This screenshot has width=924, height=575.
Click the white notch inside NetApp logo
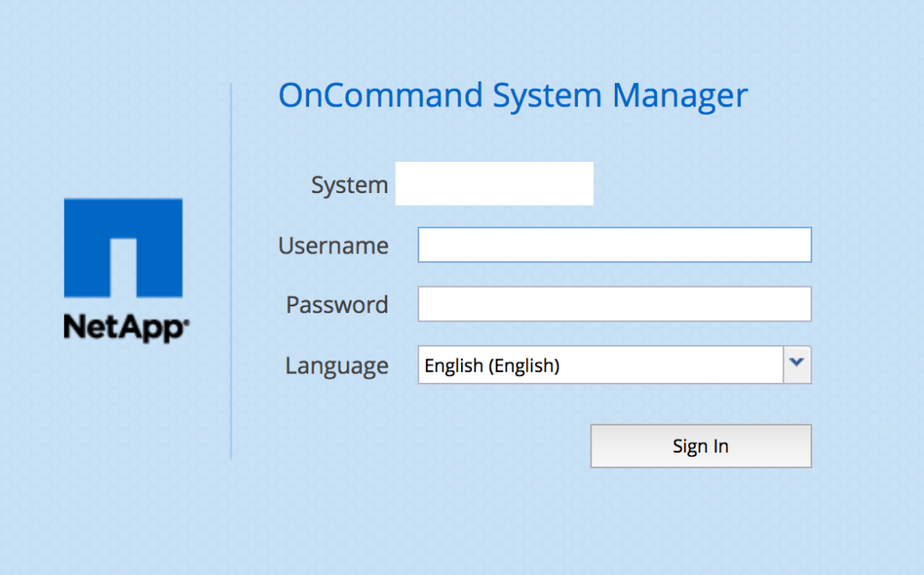123,267
